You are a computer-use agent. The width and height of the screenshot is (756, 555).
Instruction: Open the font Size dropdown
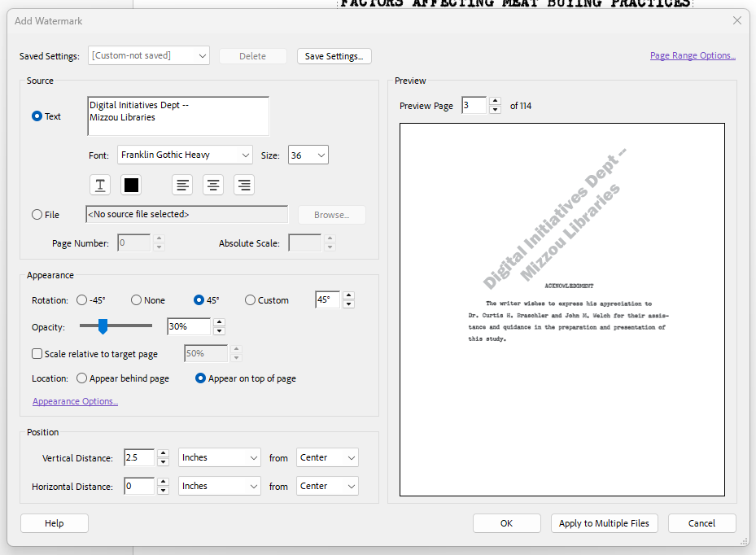point(308,155)
